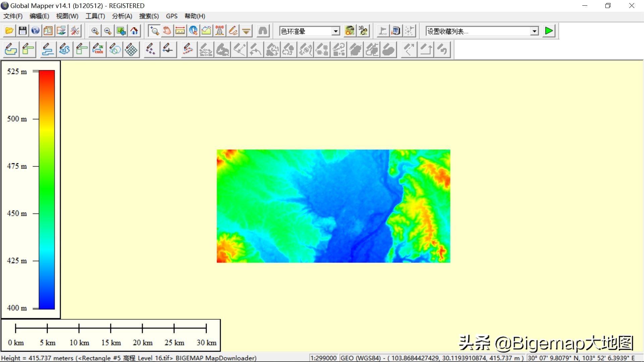Select the Create Grid feature tool
Screen dimensions: 644x362
pyautogui.click(x=131, y=50)
